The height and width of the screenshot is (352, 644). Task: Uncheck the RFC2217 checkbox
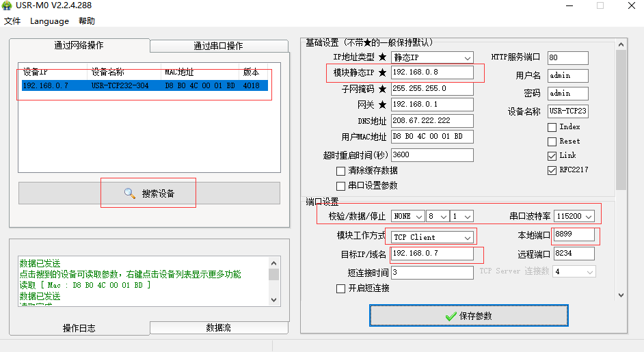tap(552, 170)
